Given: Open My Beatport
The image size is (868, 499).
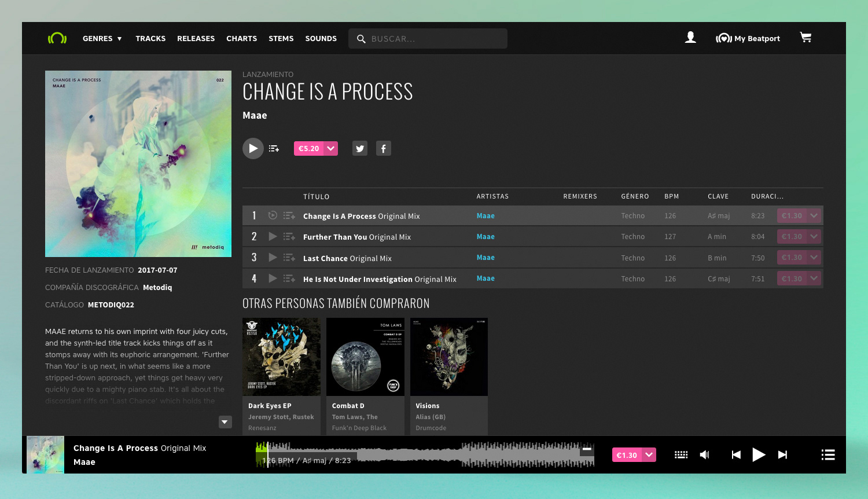Looking at the screenshot, I should 748,39.
